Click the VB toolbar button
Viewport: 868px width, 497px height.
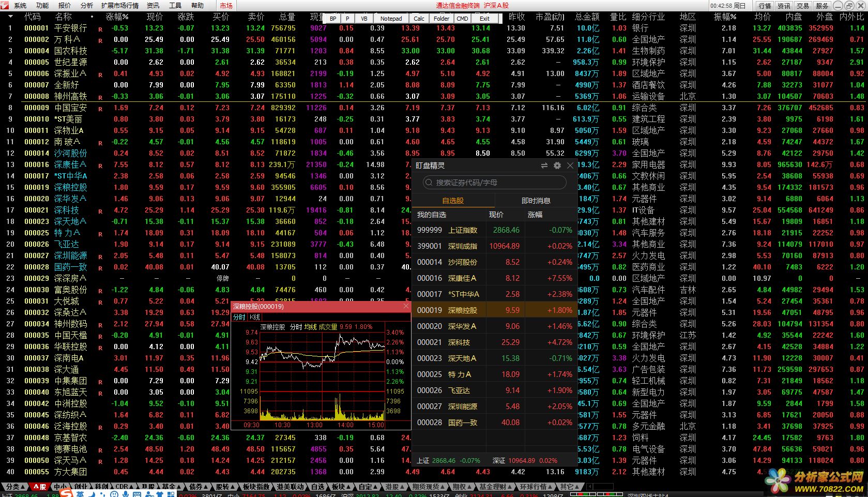pyautogui.click(x=364, y=18)
